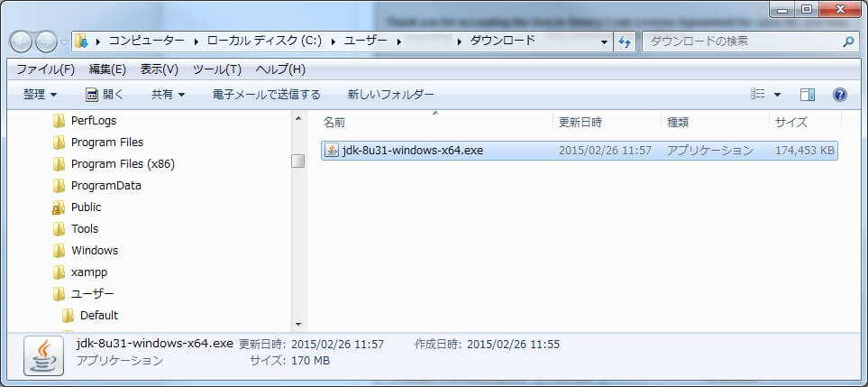Image resolution: width=868 pixels, height=387 pixels.
Task: Open Help with the question mark icon
Action: click(x=839, y=95)
